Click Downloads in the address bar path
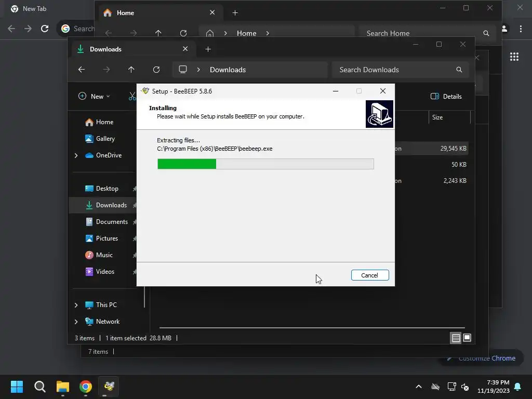The image size is (532, 399). coord(228,70)
